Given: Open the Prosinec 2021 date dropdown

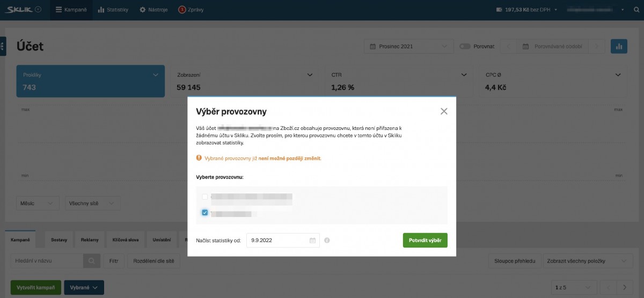Looking at the screenshot, I should pyautogui.click(x=408, y=47).
